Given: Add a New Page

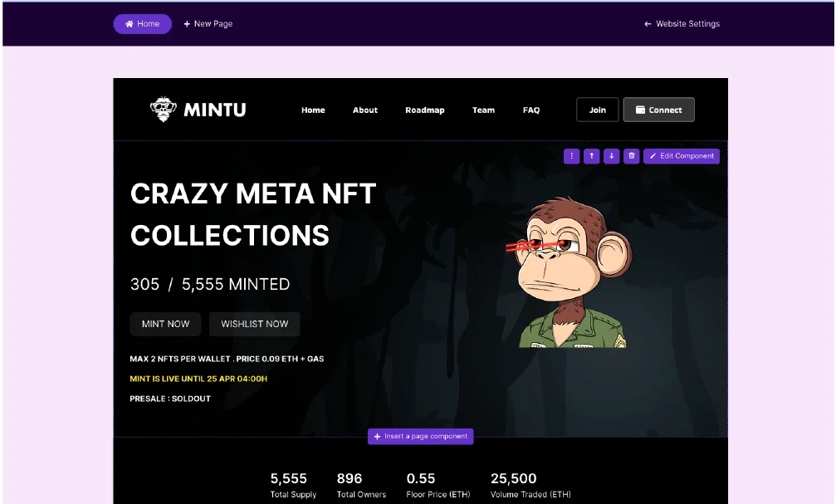Looking at the screenshot, I should (x=208, y=24).
